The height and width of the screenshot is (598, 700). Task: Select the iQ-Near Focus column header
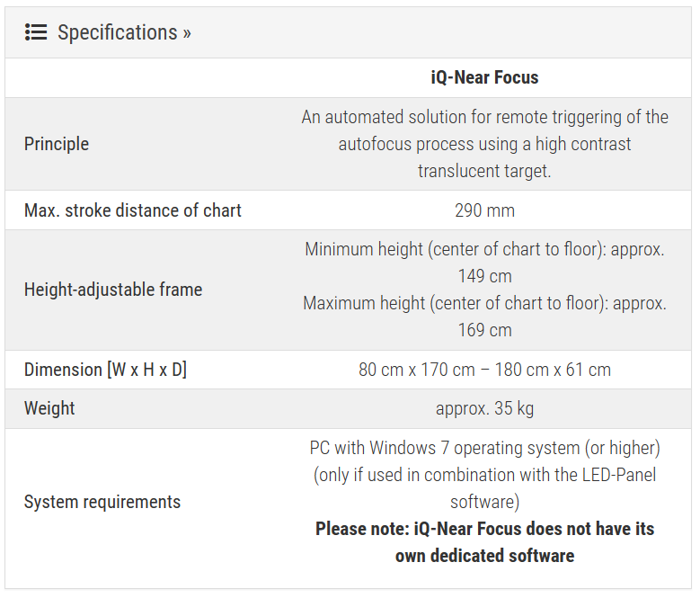coord(484,77)
